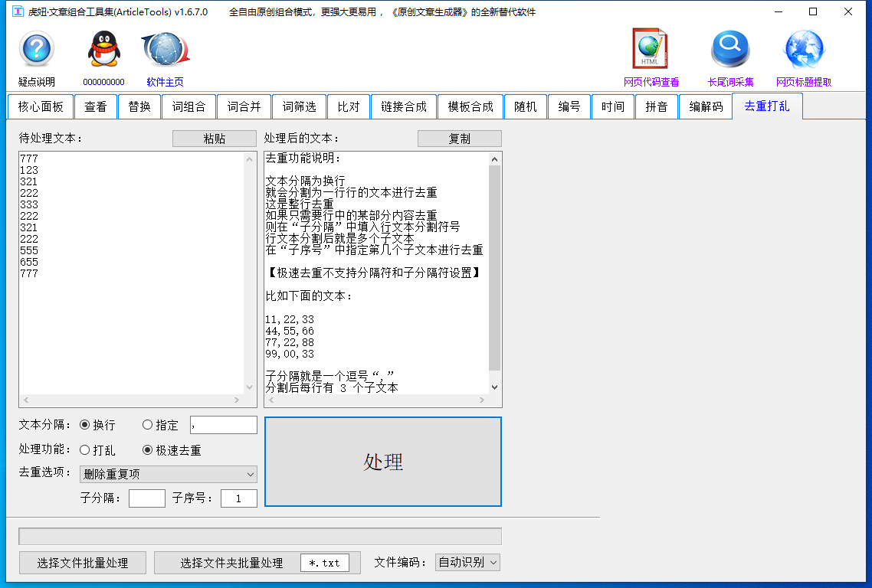Viewport: 872px width, 588px height.
Task: Click the batch progress bar
Action: pyautogui.click(x=261, y=536)
